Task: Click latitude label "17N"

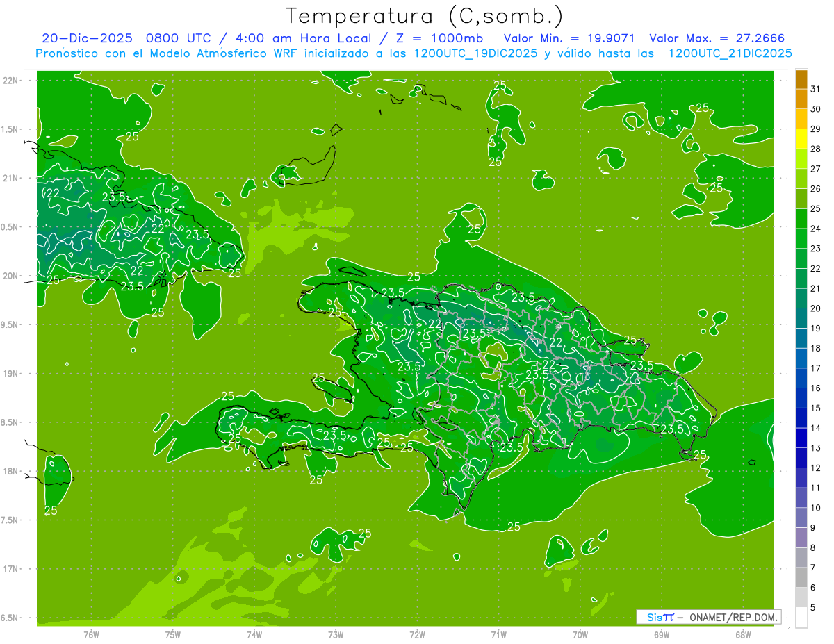Action: (11, 569)
